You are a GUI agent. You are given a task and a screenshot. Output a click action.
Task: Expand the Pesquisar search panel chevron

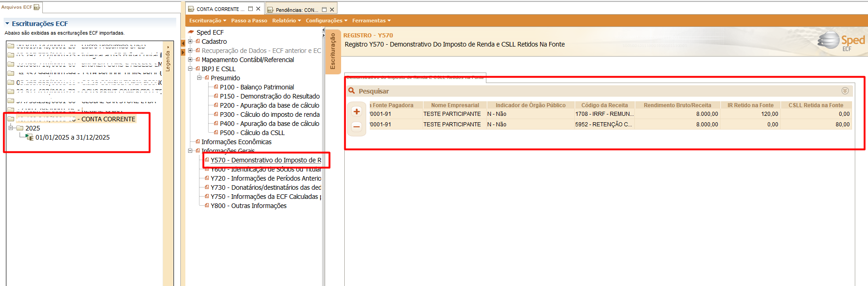(x=845, y=91)
